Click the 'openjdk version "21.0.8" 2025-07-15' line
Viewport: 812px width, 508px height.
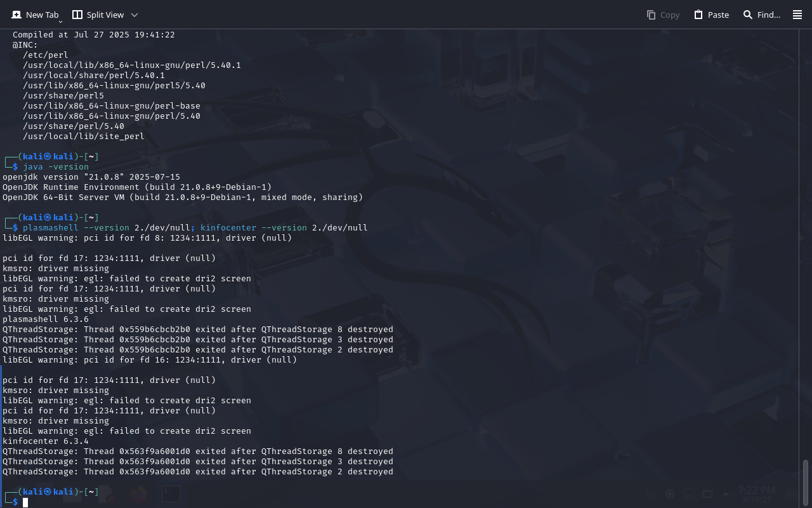tap(91, 177)
